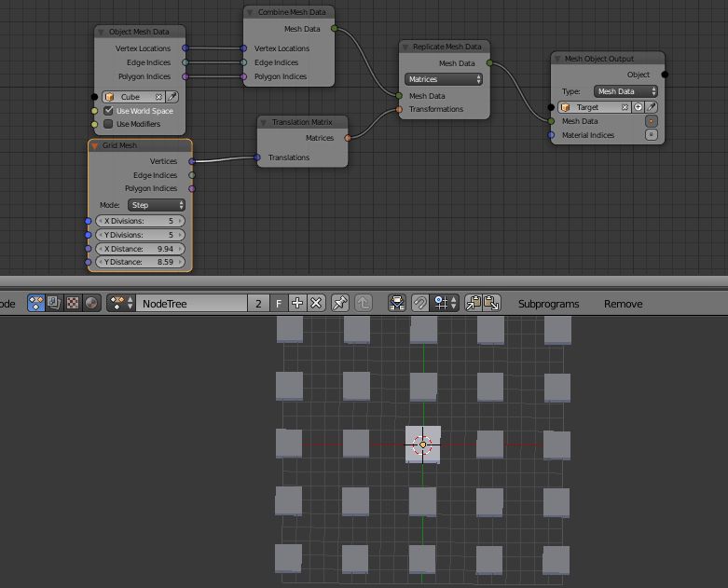Collapse the Object Mesh Data node
The height and width of the screenshot is (588, 728).
(101, 32)
